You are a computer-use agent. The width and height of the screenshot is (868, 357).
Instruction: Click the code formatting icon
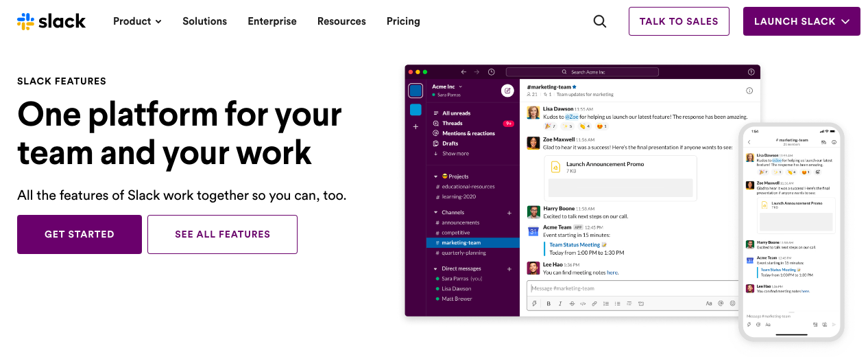pyautogui.click(x=583, y=303)
